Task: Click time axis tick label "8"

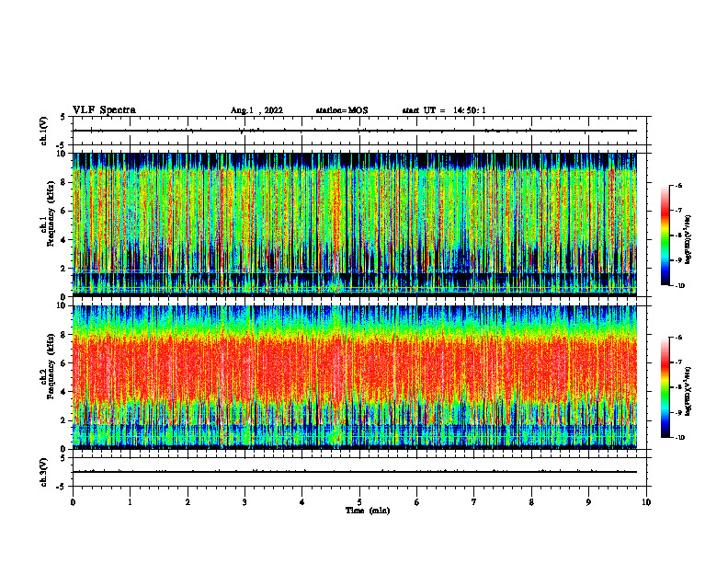Action: click(531, 502)
